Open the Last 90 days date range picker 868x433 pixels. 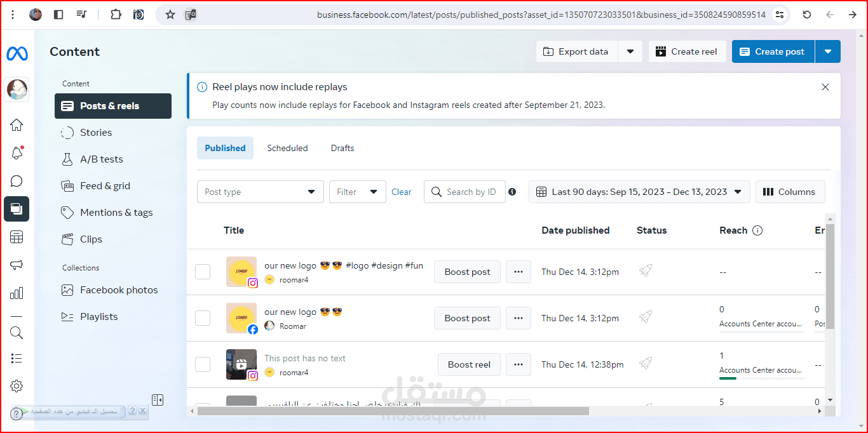coord(639,192)
